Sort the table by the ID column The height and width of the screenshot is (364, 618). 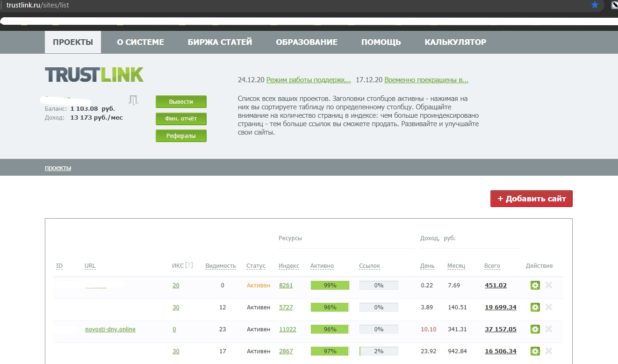pos(59,266)
